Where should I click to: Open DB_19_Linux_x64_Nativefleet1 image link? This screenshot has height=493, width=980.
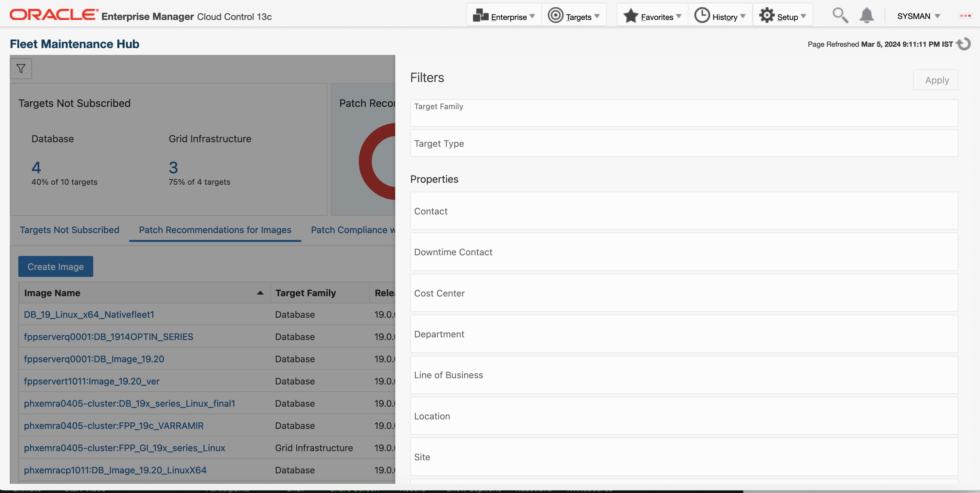89,314
